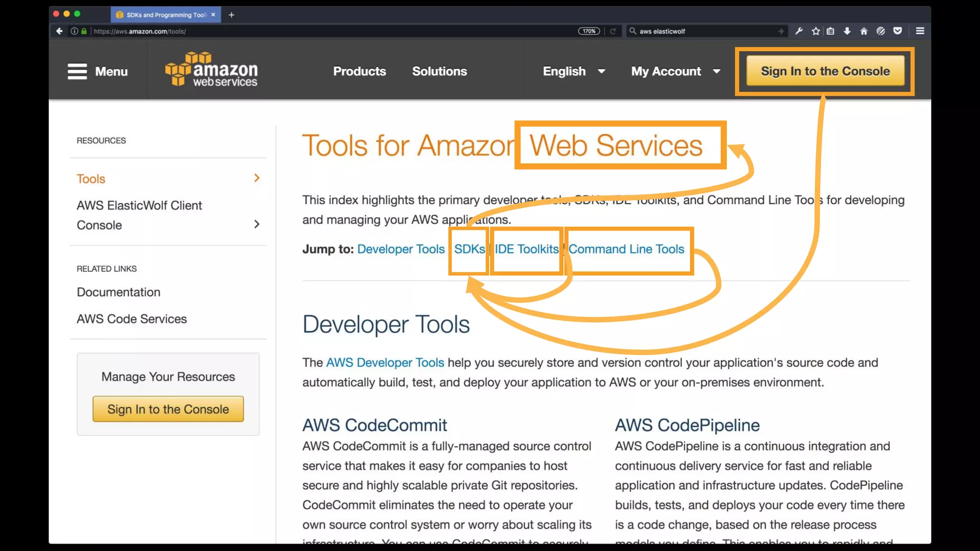
Task: Jump to IDE Toolkits section
Action: point(526,249)
